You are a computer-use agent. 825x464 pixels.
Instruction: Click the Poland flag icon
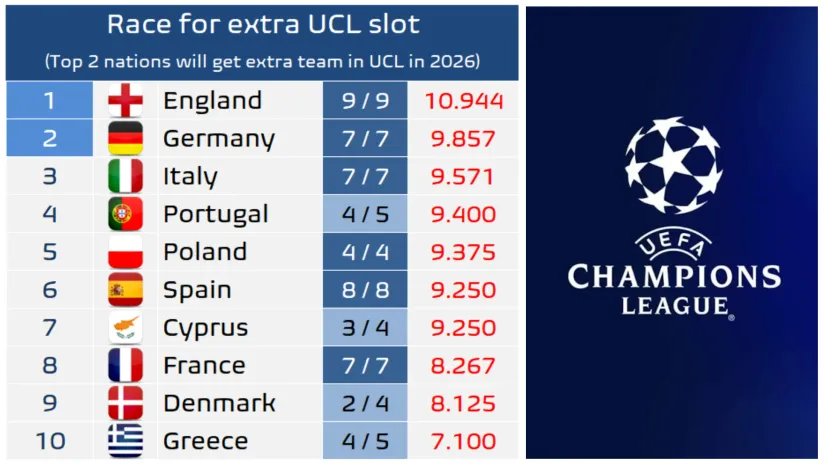(x=126, y=252)
